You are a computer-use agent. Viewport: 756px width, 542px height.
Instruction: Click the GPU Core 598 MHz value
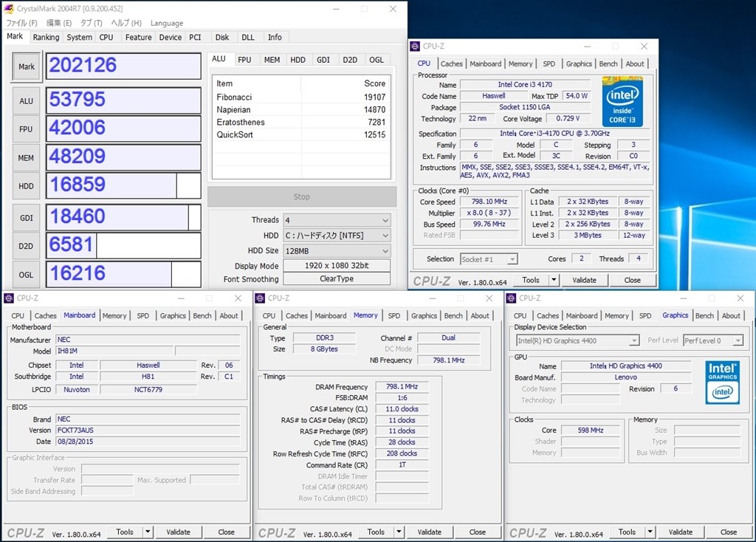click(x=591, y=430)
